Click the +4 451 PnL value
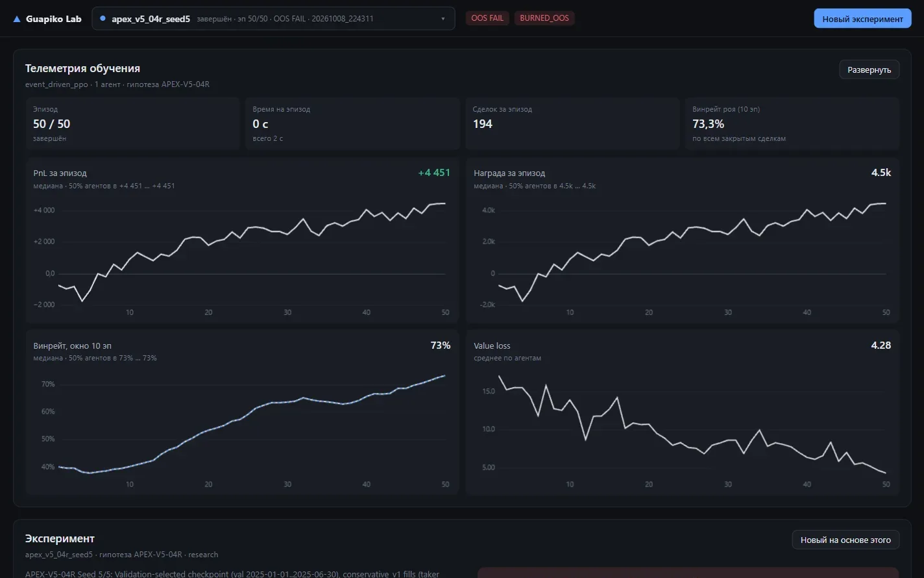Screen dimensions: 924x578 [x=434, y=173]
